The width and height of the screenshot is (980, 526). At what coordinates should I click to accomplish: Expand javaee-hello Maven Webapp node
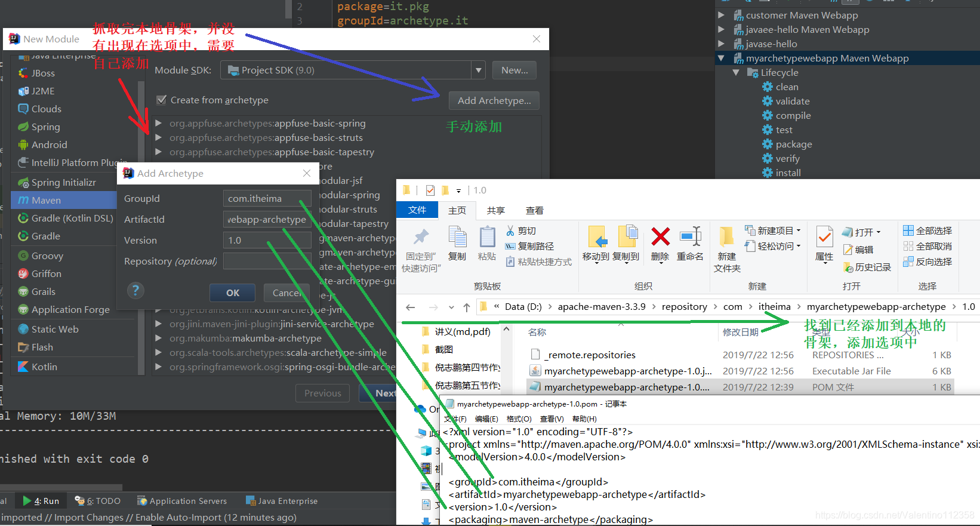tap(721, 29)
